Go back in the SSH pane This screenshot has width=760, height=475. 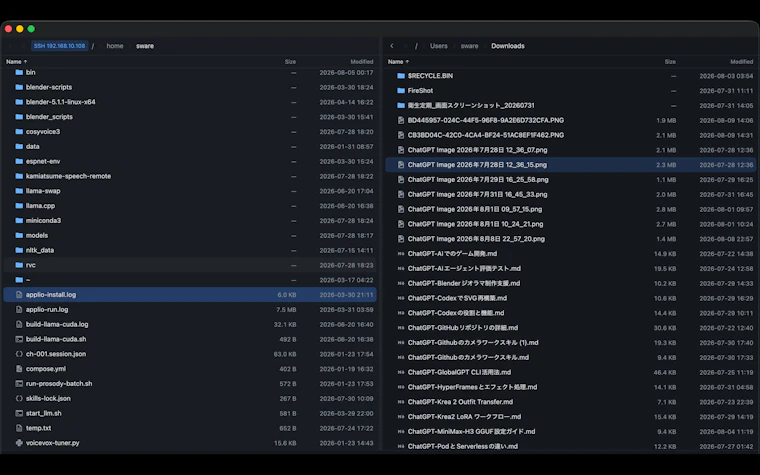[x=10, y=46]
